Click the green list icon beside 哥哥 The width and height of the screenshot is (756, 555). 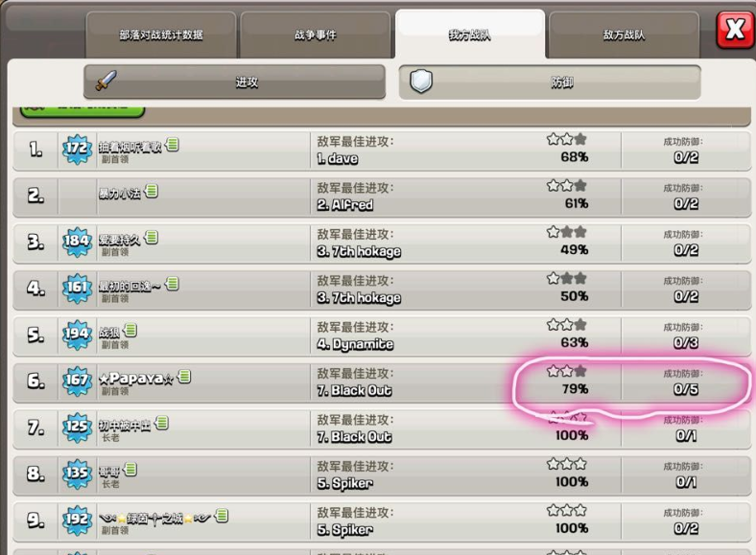tap(130, 470)
